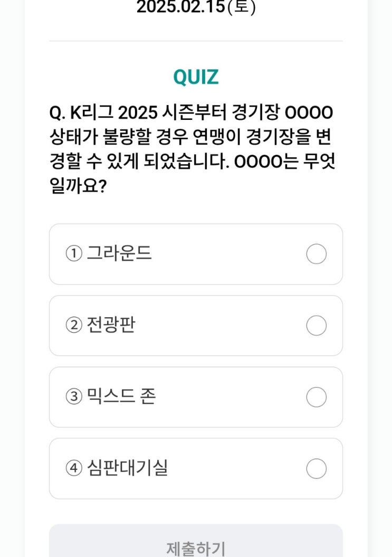Tap the 심판대기실 answer label text
The image size is (392, 557).
click(x=127, y=467)
